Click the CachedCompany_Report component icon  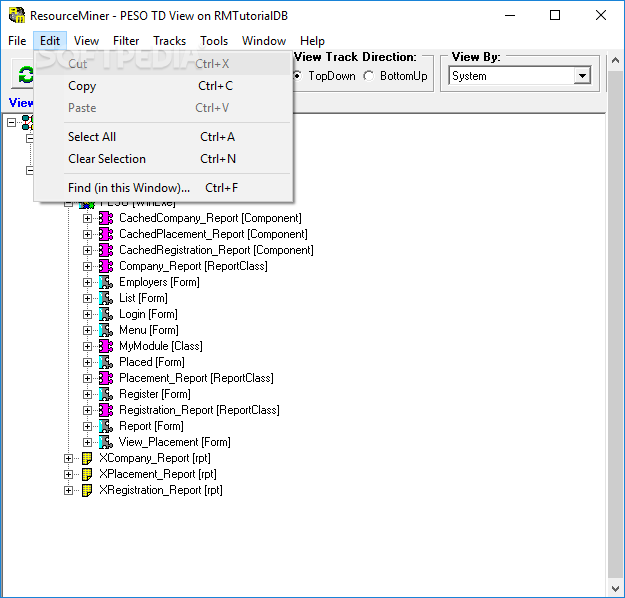pos(106,218)
